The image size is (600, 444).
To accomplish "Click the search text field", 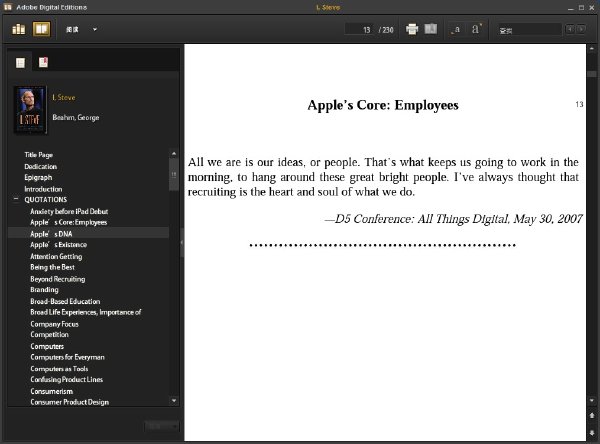I will pyautogui.click(x=530, y=30).
